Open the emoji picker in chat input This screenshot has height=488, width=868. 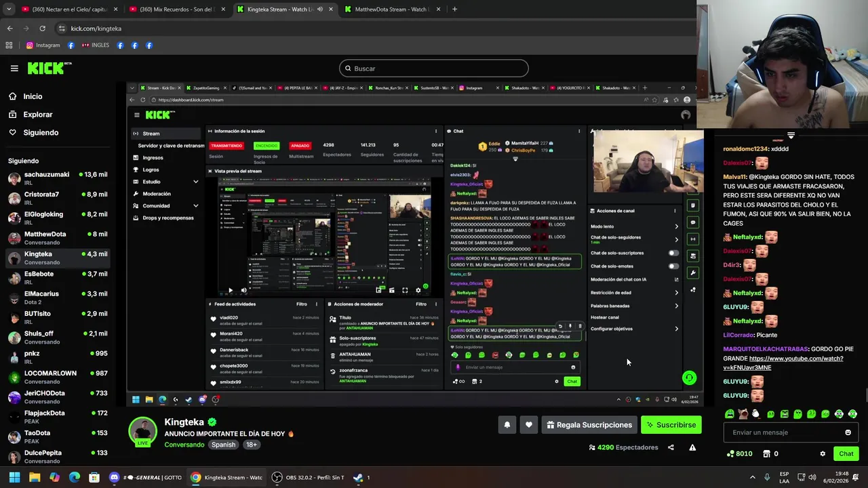(x=848, y=432)
